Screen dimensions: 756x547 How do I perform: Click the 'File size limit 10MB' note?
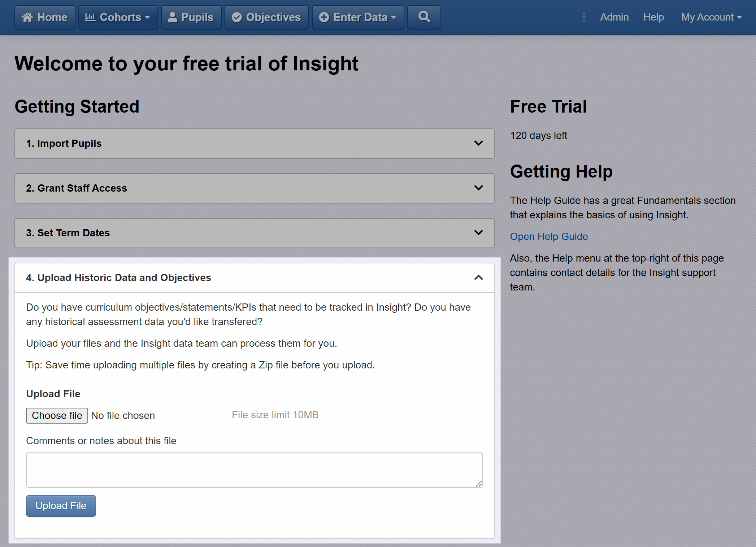click(275, 415)
